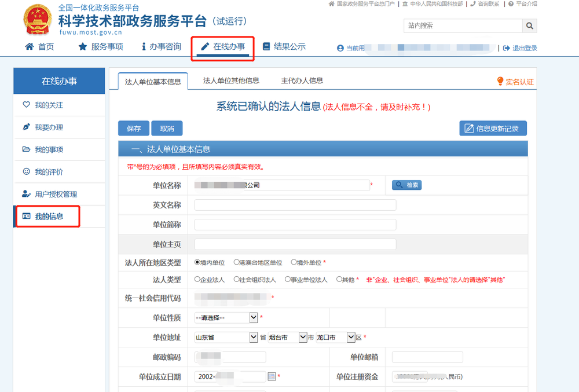
Task: Click the smiley icon for 我的评价
Action: [26, 172]
